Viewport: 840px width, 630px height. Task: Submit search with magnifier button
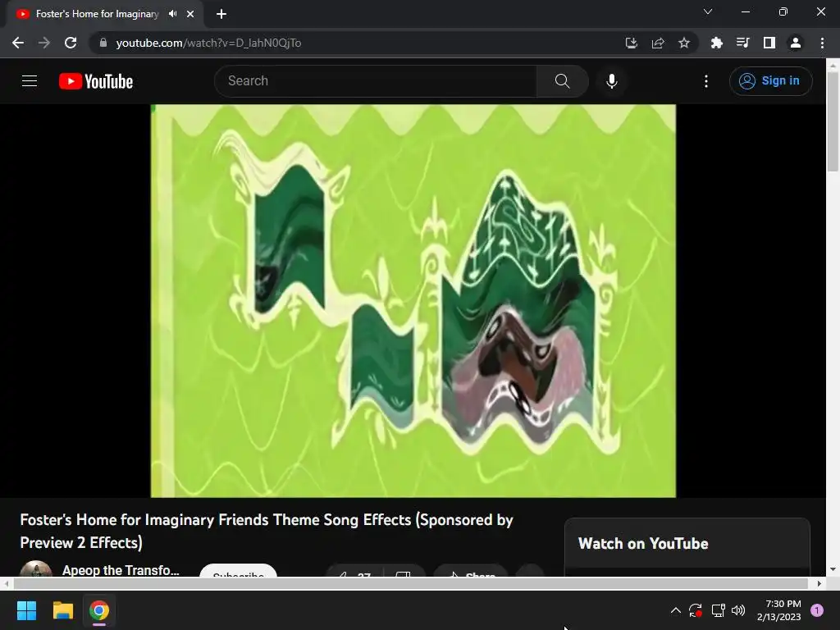tap(562, 81)
